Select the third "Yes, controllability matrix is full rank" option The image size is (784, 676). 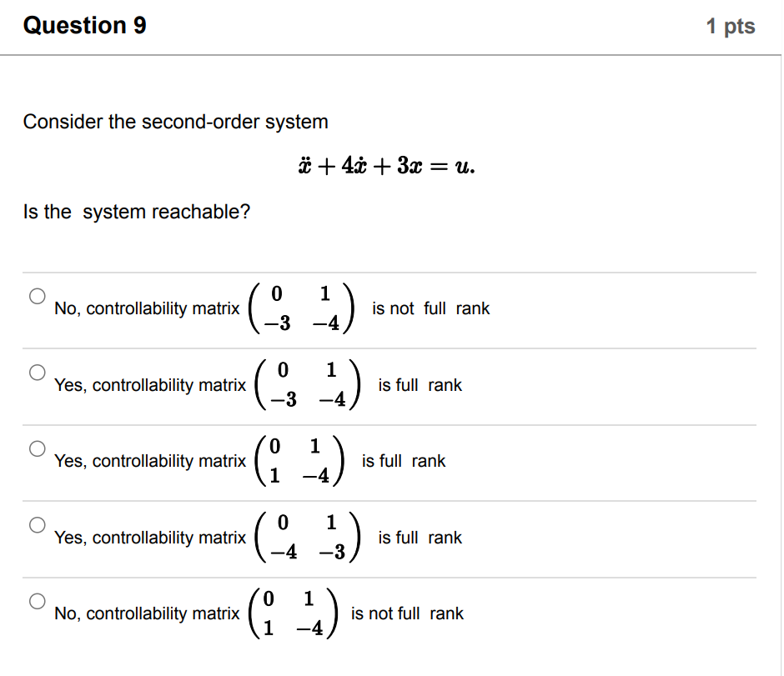click(x=37, y=448)
